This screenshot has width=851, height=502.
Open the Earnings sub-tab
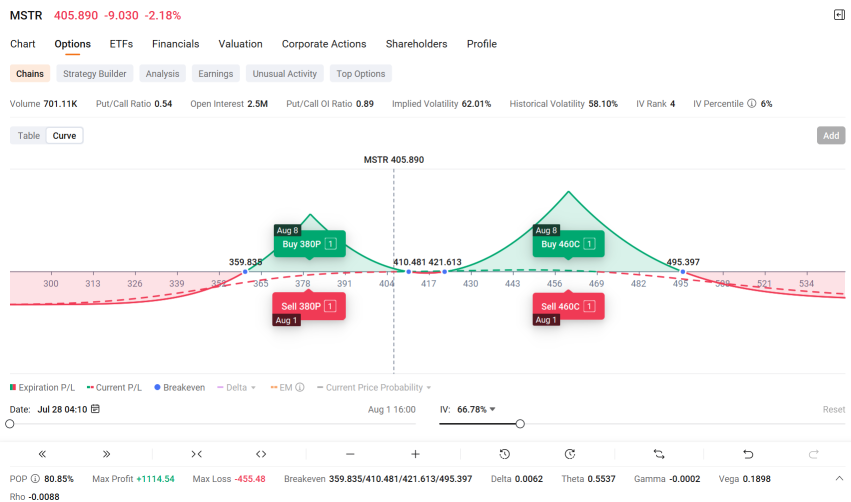click(x=215, y=73)
